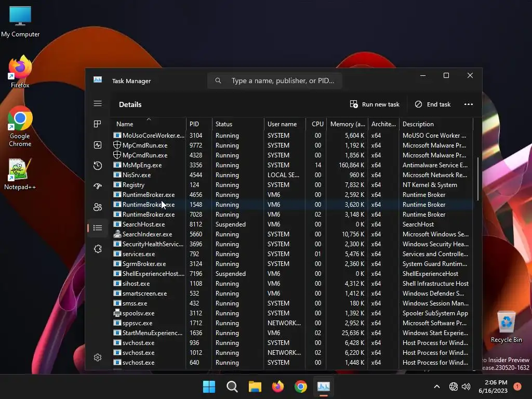The height and width of the screenshot is (399, 532).
Task: Click the Task Manager title bar app icon
Action: coord(98,79)
